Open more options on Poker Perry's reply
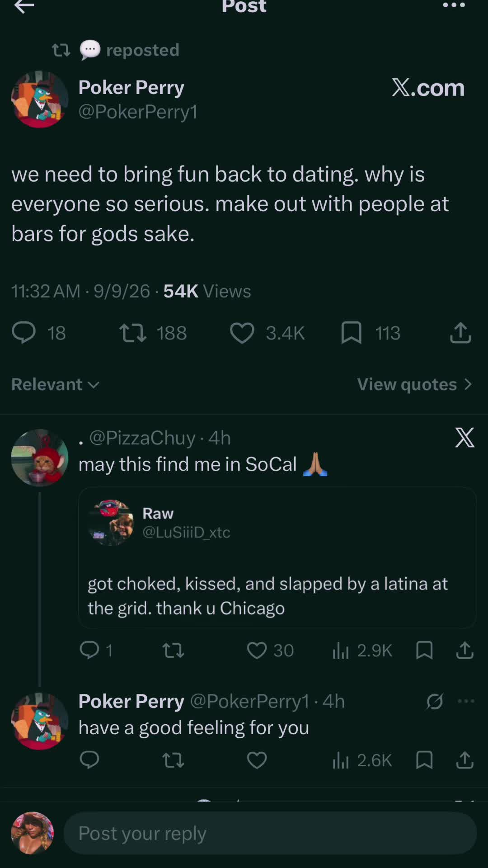The height and width of the screenshot is (868, 488). pyautogui.click(x=466, y=701)
